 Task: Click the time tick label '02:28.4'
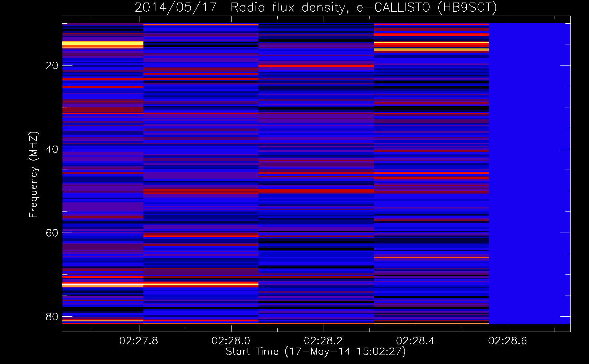(415, 341)
